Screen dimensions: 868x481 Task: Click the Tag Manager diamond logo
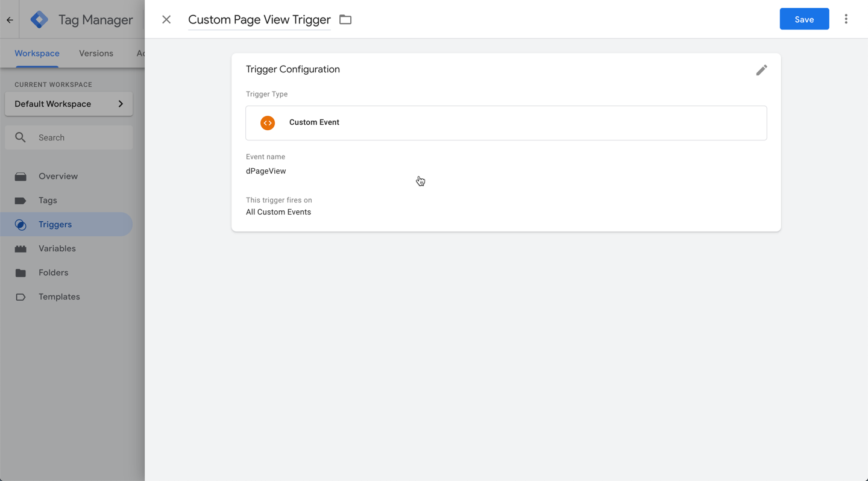[39, 19]
